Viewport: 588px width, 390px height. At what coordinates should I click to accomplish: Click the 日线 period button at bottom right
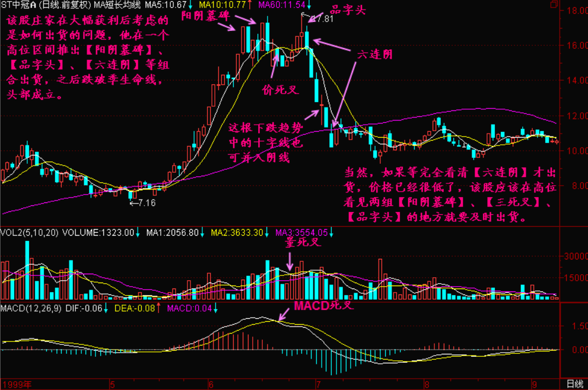(574, 384)
